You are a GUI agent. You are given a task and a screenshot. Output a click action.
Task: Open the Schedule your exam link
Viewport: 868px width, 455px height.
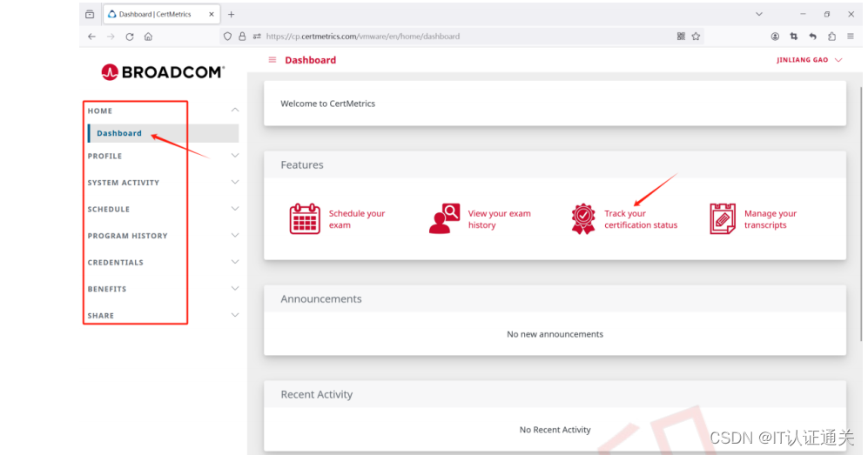356,219
